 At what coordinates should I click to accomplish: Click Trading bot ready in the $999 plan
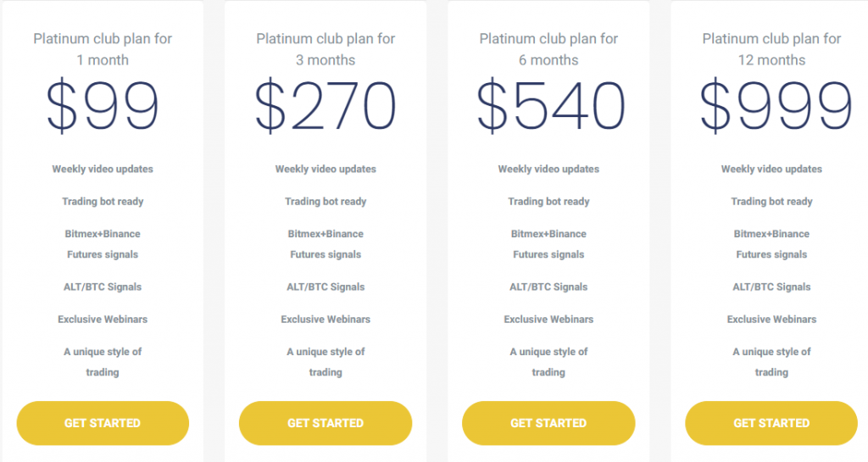[771, 202]
